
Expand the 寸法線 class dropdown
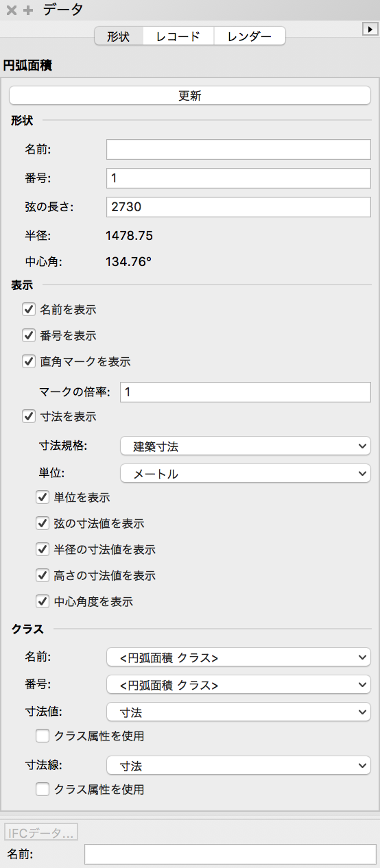coord(239,766)
